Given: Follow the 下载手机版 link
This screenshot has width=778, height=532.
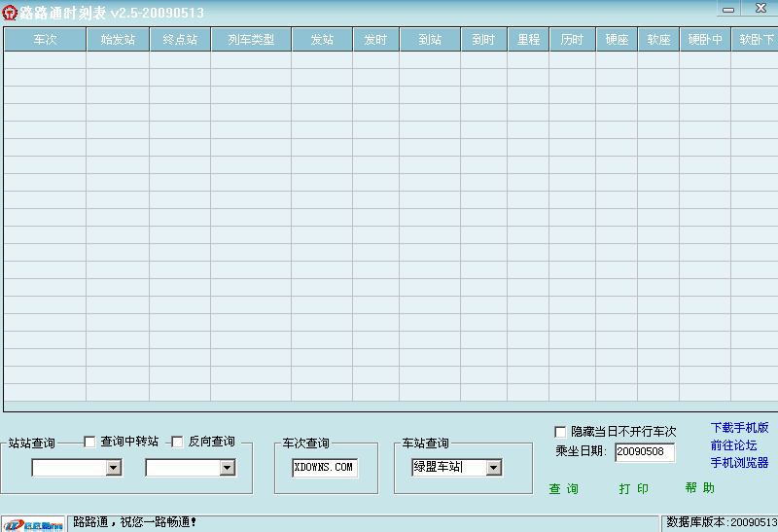Looking at the screenshot, I should click(x=739, y=428).
